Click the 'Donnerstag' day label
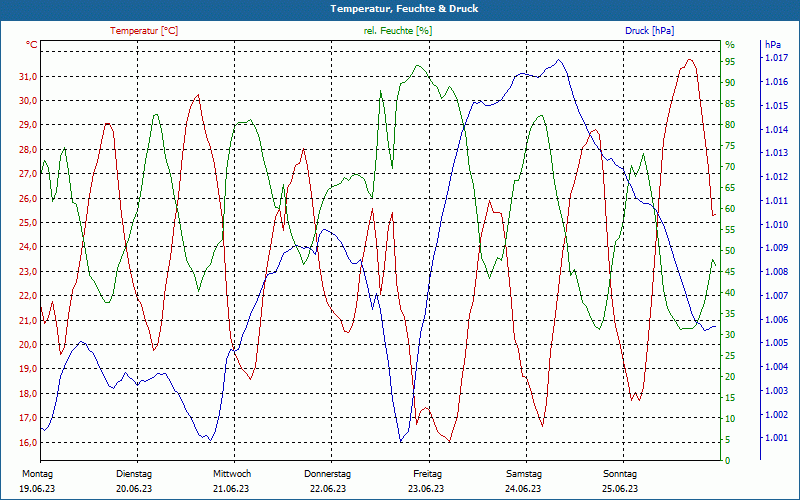This screenshot has height=500, width=800. tap(328, 474)
